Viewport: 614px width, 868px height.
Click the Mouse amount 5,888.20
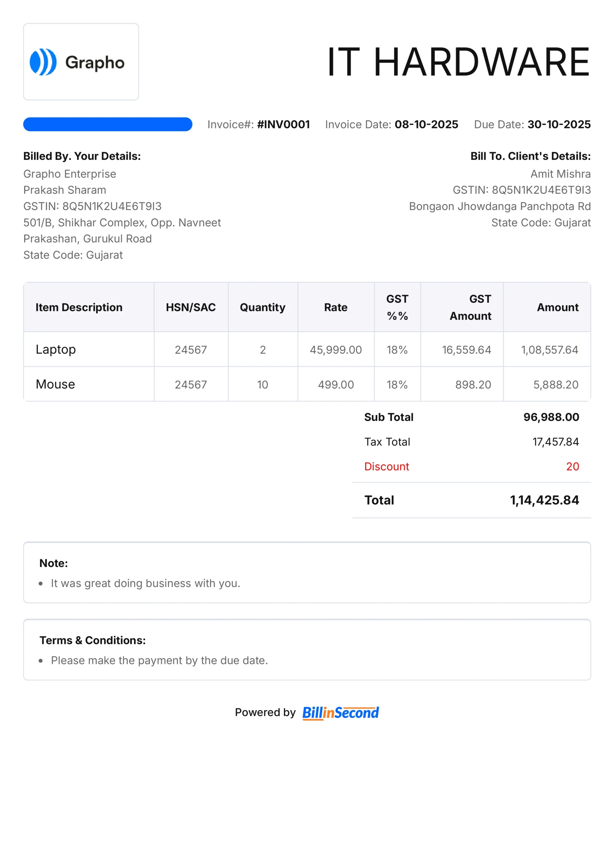(x=555, y=384)
